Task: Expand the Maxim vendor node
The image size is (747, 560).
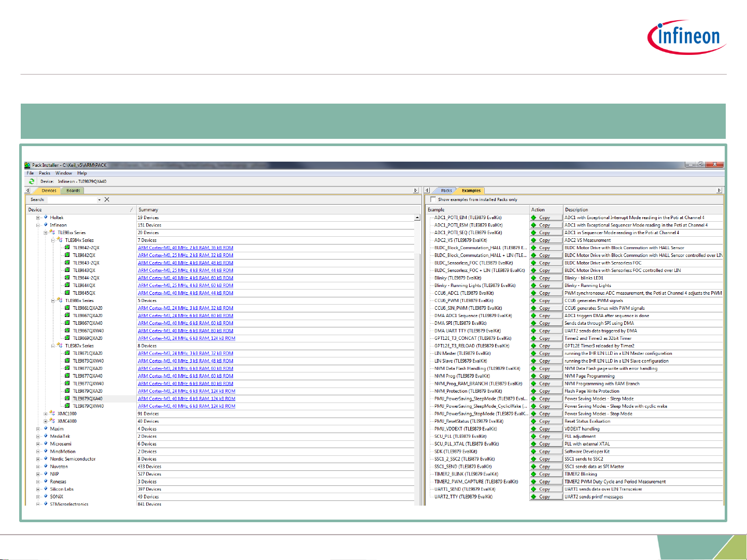Action: [38, 428]
